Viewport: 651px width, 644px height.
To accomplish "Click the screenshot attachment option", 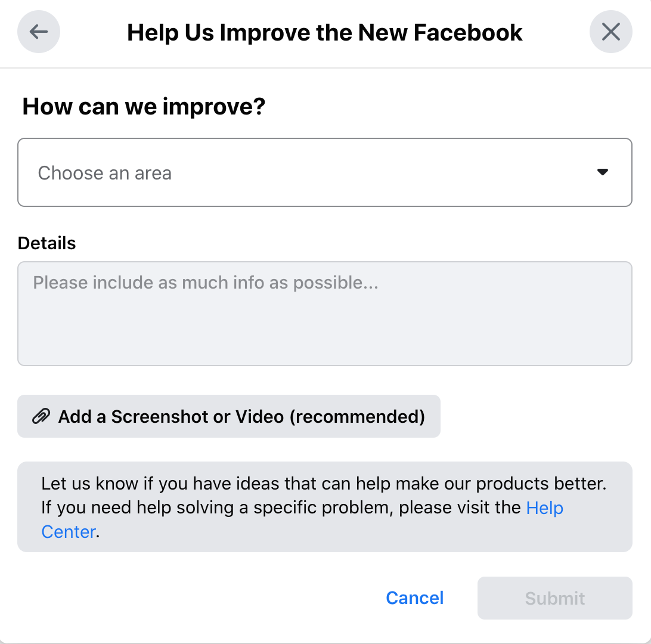I will click(x=229, y=416).
